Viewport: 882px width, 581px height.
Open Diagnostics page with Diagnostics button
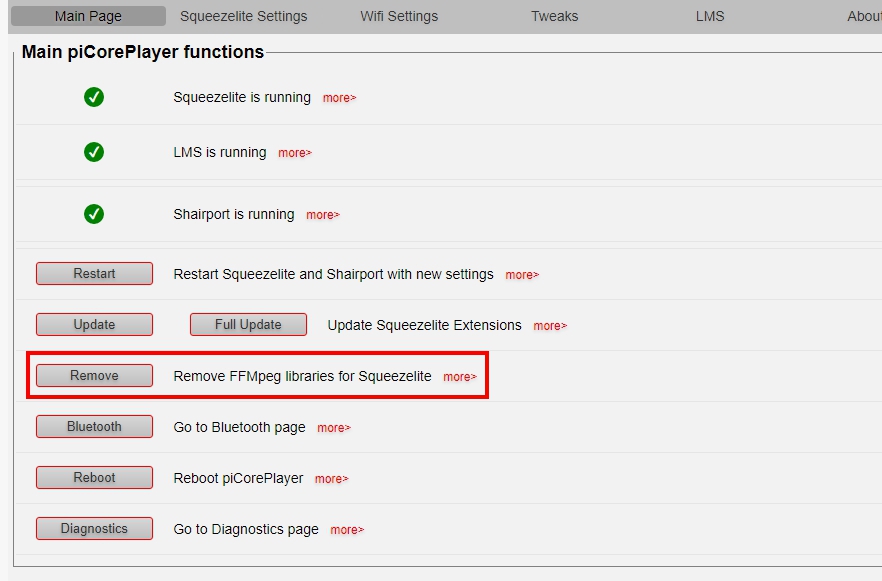[x=94, y=529]
